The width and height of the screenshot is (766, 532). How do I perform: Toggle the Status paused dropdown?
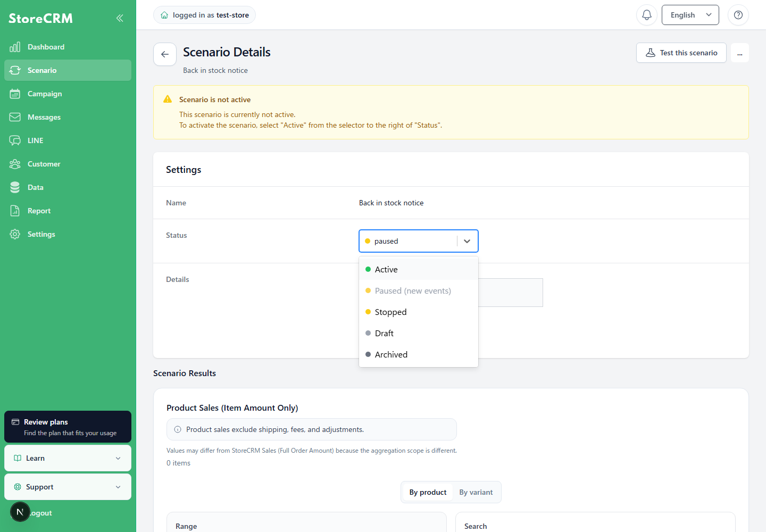pyautogui.click(x=419, y=241)
